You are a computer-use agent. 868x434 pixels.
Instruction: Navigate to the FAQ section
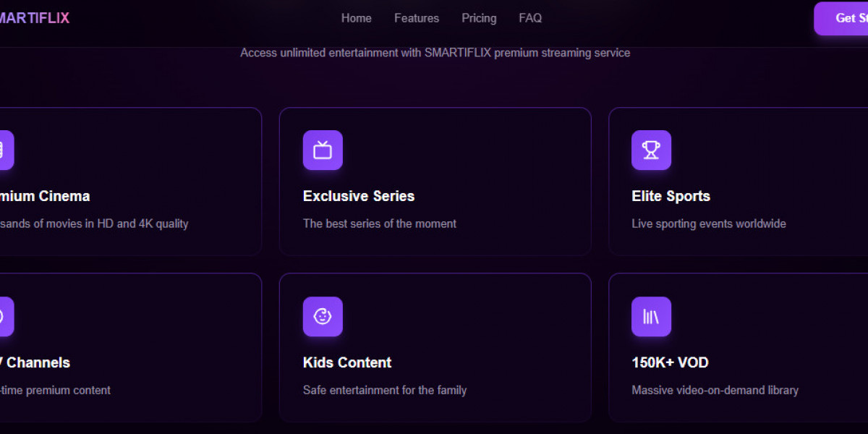coord(530,18)
